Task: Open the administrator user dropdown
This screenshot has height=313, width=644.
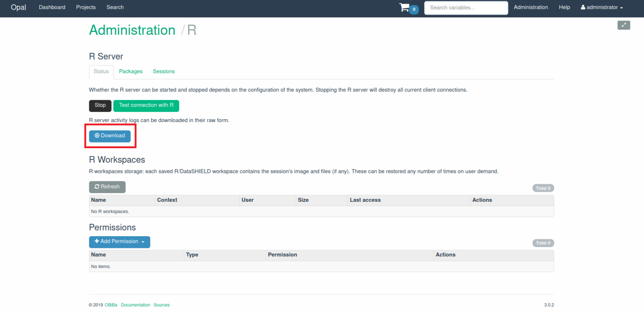Action: click(x=602, y=8)
